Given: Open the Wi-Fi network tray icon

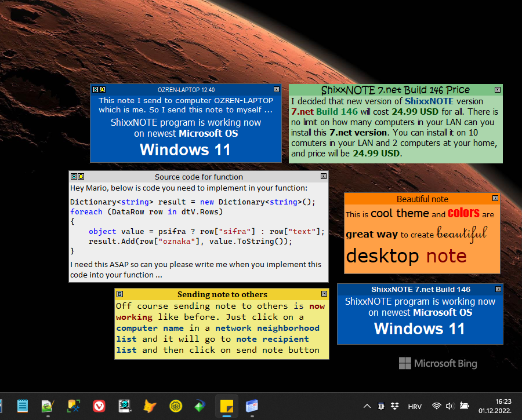Looking at the screenshot, I should 436,406.
